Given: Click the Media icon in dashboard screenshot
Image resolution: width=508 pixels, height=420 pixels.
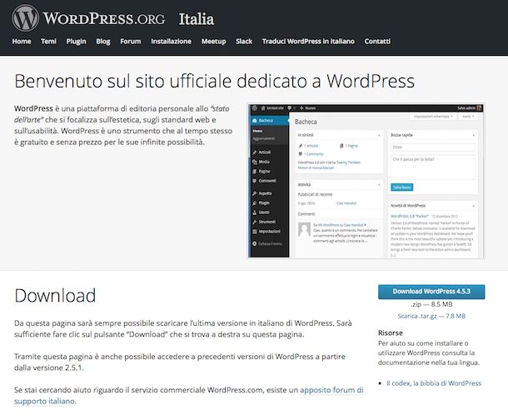Looking at the screenshot, I should tap(255, 162).
